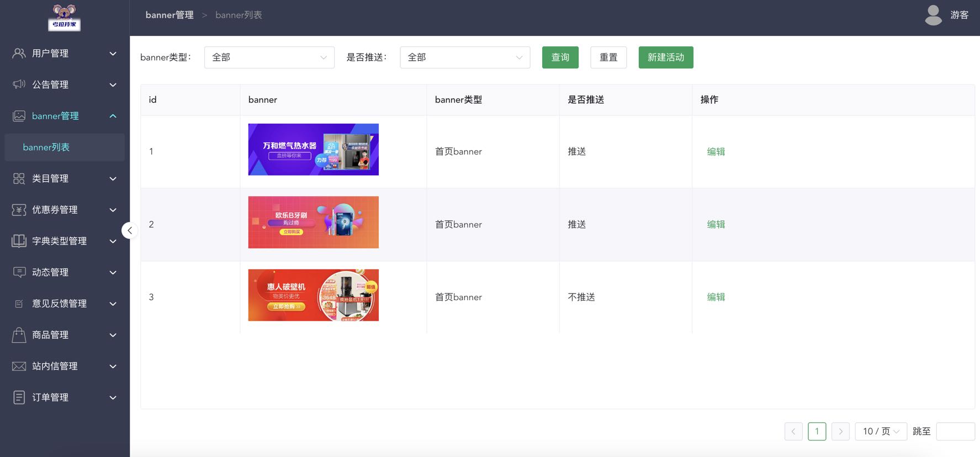980x457 pixels.
Task: Click the user management people icon
Action: click(x=19, y=53)
